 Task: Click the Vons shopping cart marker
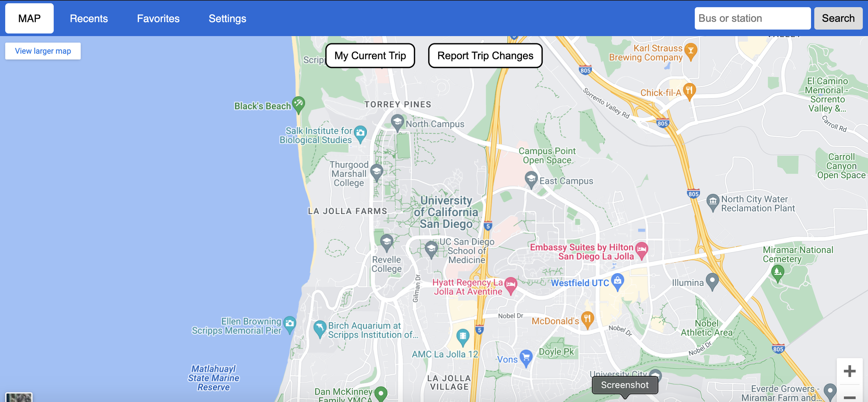[x=526, y=357]
